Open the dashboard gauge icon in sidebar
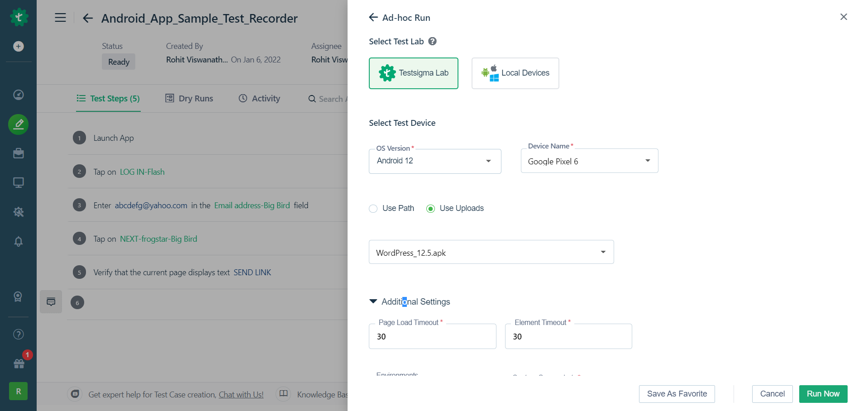This screenshot has height=411, width=868. click(x=19, y=95)
